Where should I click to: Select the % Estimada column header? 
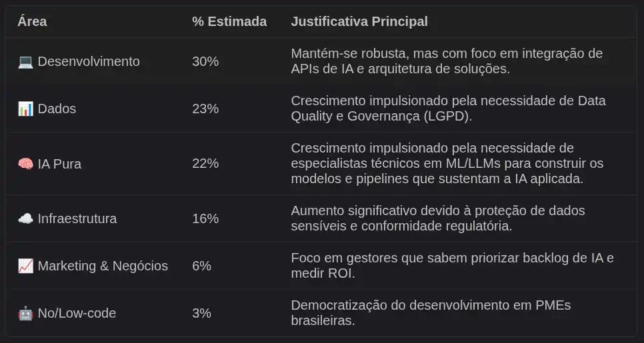coord(229,21)
